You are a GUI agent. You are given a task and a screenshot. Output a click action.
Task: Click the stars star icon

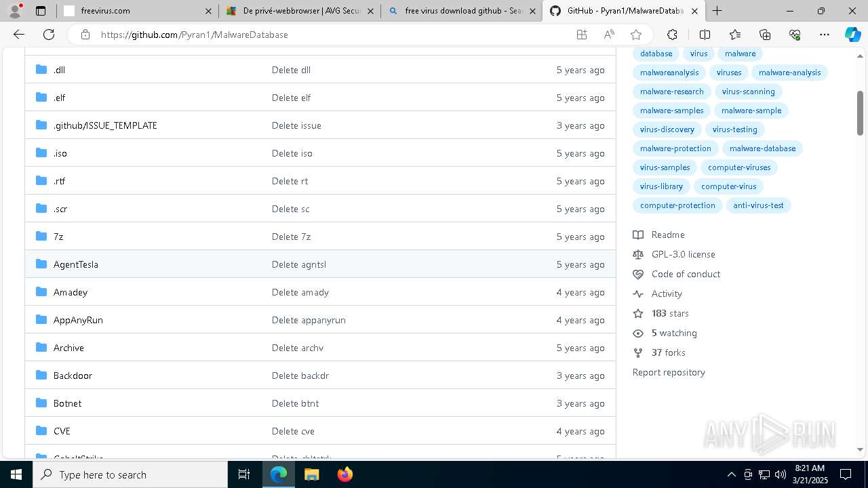638,313
